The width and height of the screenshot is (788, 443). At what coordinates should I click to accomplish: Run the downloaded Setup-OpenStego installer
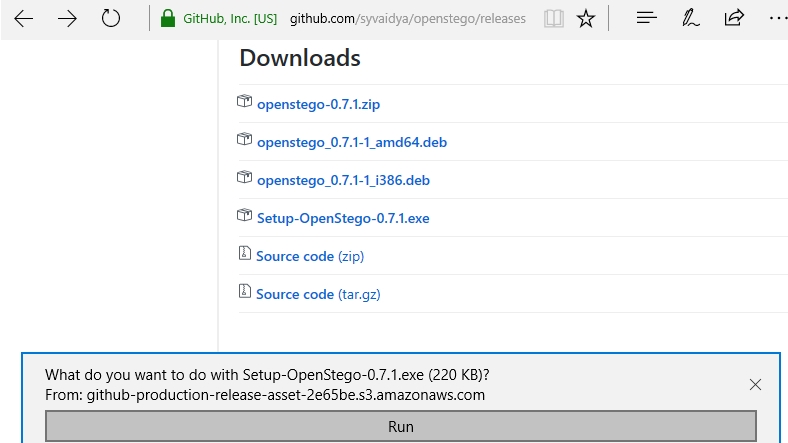pyautogui.click(x=401, y=426)
